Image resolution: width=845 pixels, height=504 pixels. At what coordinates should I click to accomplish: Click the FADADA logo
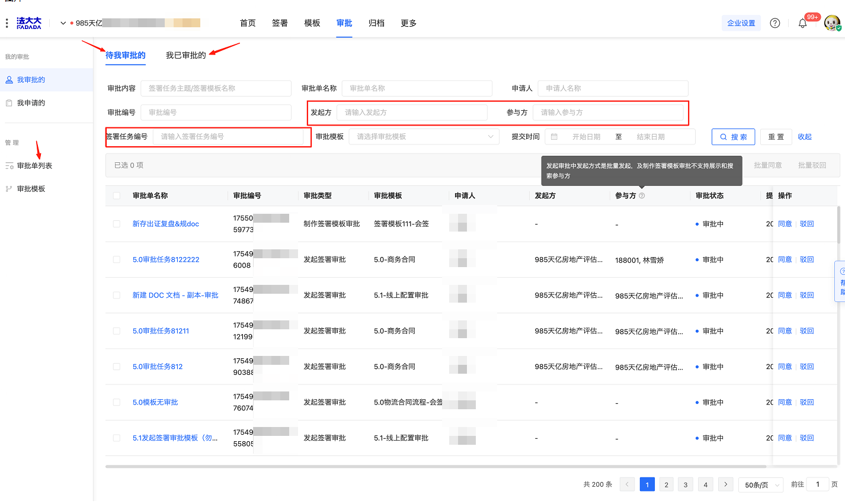29,23
